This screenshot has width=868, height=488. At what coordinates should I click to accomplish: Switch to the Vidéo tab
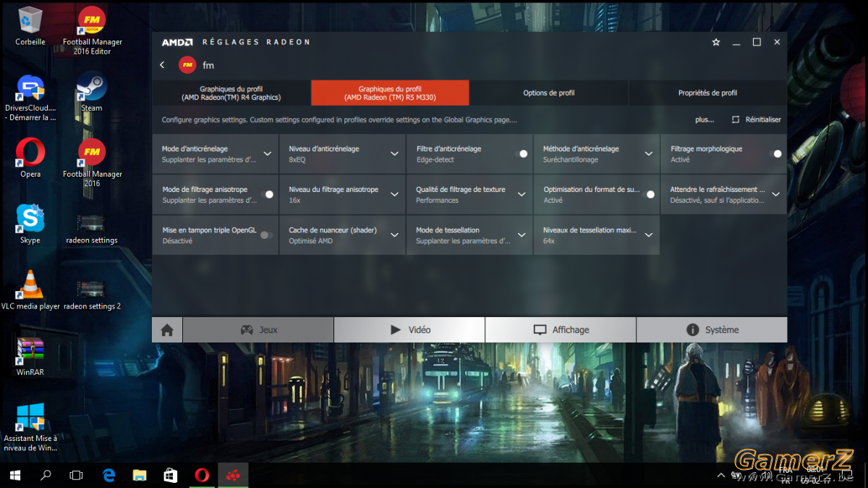409,330
